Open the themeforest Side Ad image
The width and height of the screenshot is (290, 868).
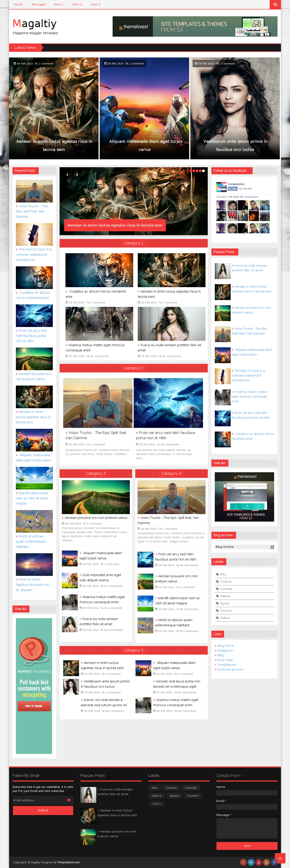point(244,497)
